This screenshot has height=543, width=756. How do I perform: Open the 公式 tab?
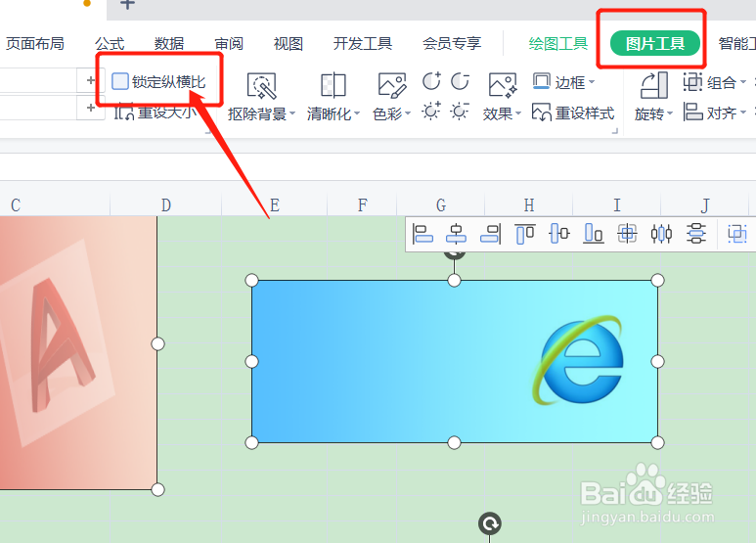click(x=110, y=44)
